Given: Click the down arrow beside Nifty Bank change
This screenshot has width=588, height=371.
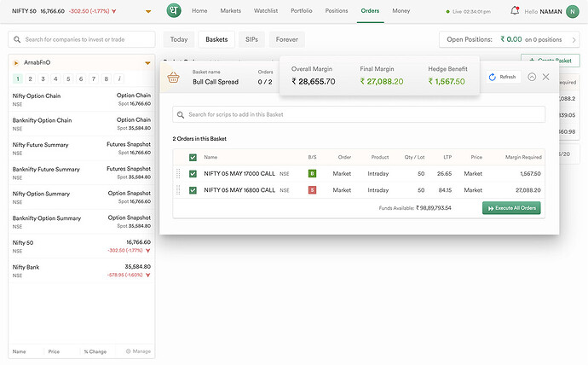Looking at the screenshot, I should [147, 275].
